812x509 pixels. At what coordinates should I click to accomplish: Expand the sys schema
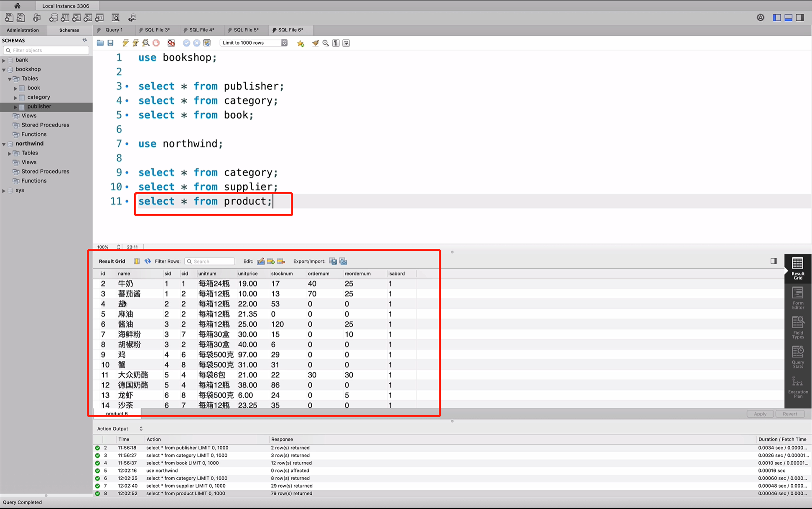tap(4, 191)
